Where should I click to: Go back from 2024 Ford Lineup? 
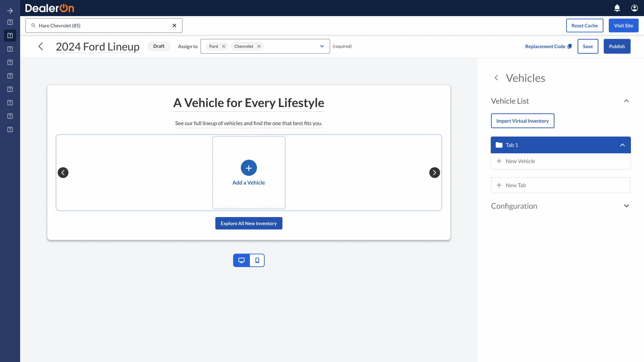(41, 46)
